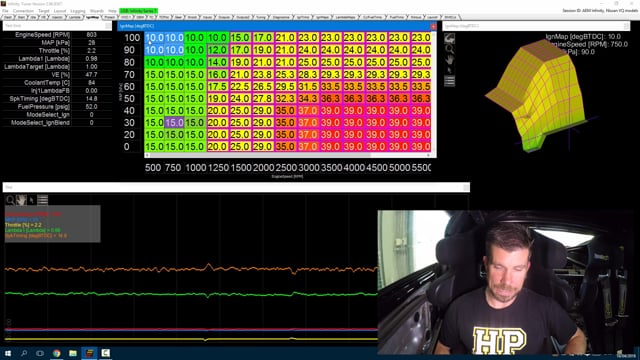
Task: Select 17.5 cell at 60 kPa, 1250 RPM
Action: point(218,87)
